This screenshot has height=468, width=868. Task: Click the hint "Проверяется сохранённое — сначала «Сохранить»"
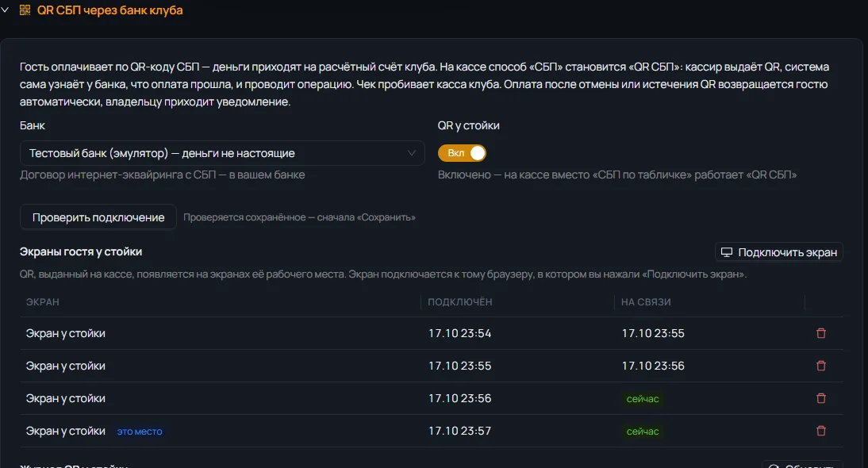[299, 217]
